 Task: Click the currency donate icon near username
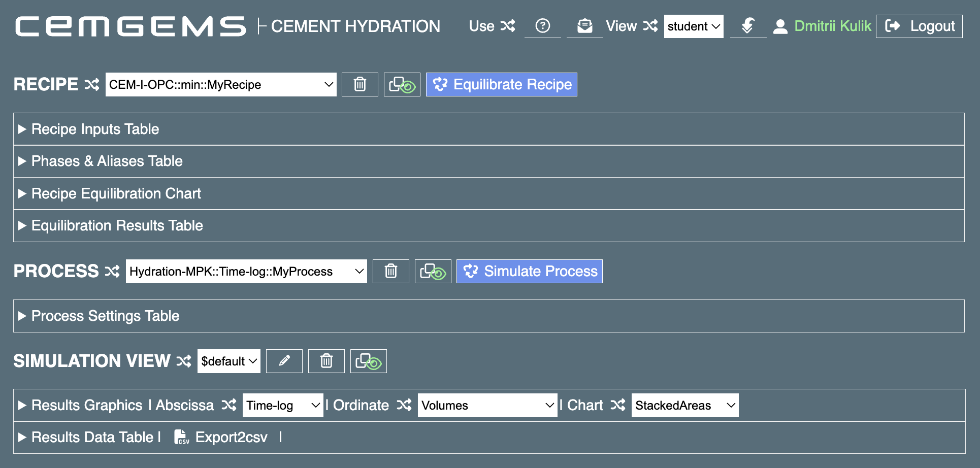coord(747,26)
